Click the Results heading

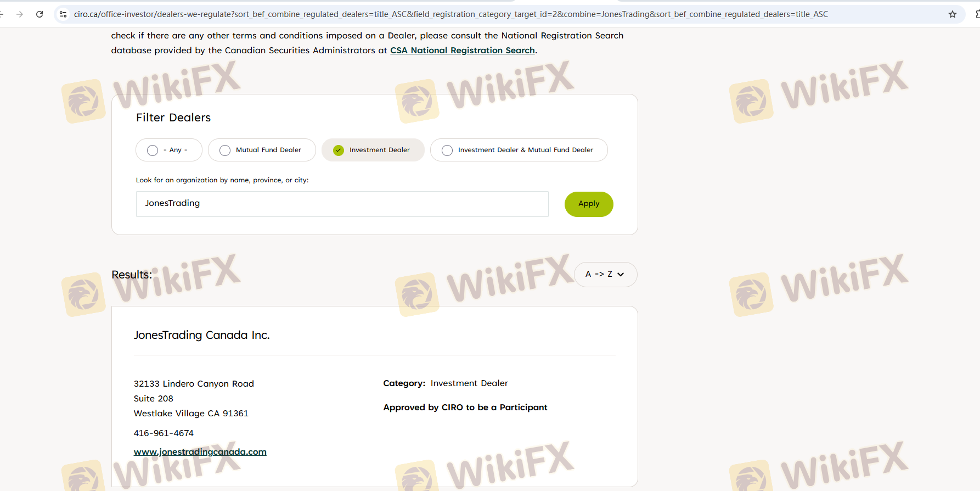(132, 275)
